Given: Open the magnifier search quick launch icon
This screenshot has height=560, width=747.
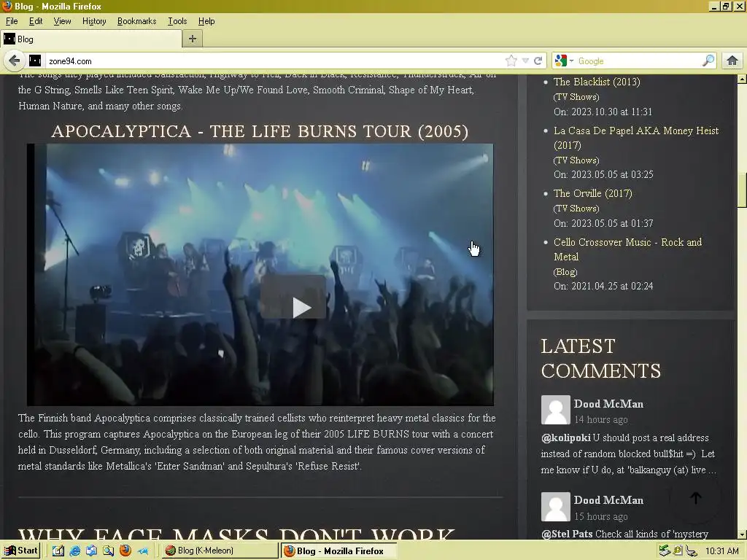Looking at the screenshot, I should [x=109, y=551].
